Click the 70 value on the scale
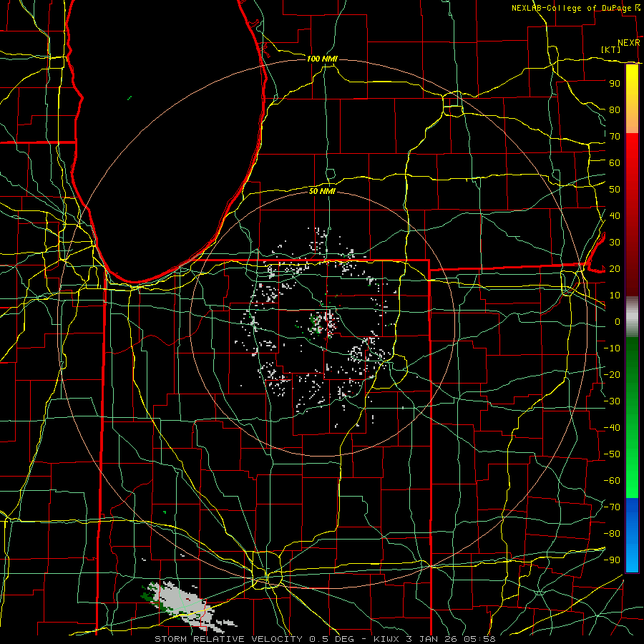The image size is (644, 644). coord(615,137)
